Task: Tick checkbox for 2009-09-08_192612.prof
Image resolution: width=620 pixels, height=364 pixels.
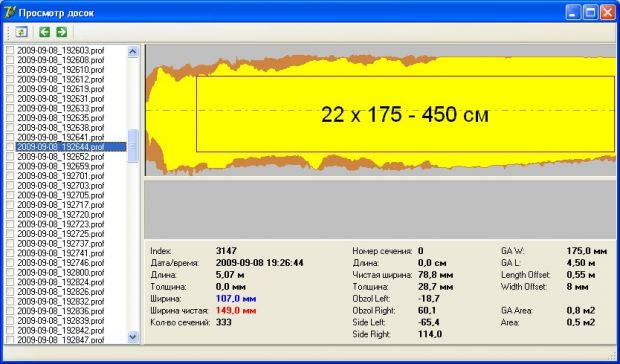Action: (10, 79)
